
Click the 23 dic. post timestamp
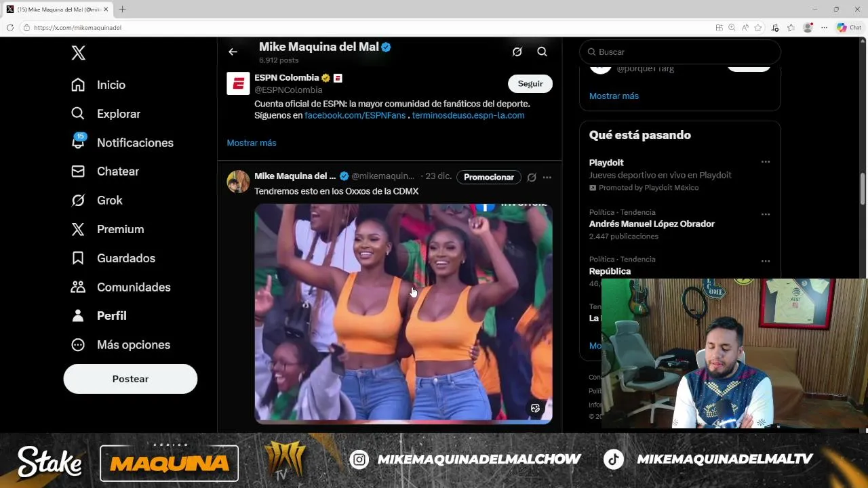click(438, 176)
